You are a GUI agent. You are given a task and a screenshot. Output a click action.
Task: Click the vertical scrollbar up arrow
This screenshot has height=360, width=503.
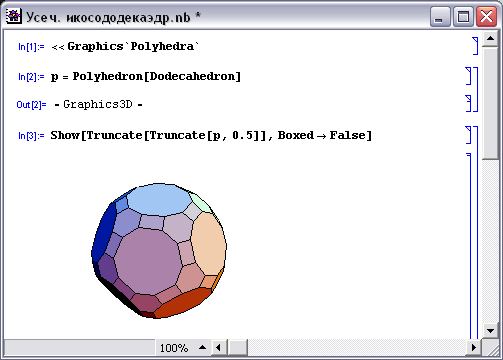tap(490, 39)
